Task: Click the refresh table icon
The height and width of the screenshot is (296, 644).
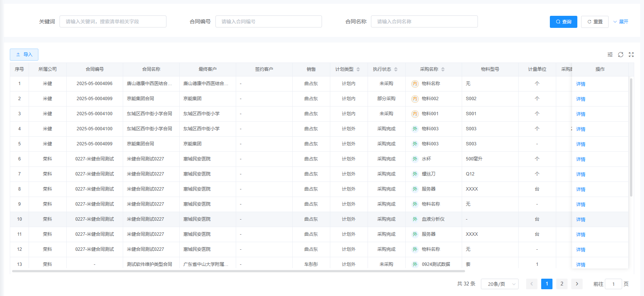Action: [620, 55]
